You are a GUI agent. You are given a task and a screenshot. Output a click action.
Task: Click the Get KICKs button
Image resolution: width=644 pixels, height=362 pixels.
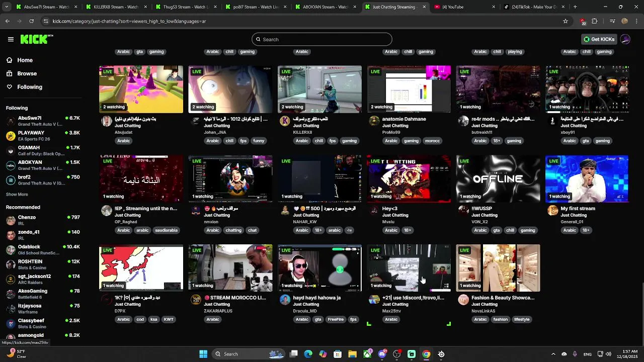(x=599, y=39)
